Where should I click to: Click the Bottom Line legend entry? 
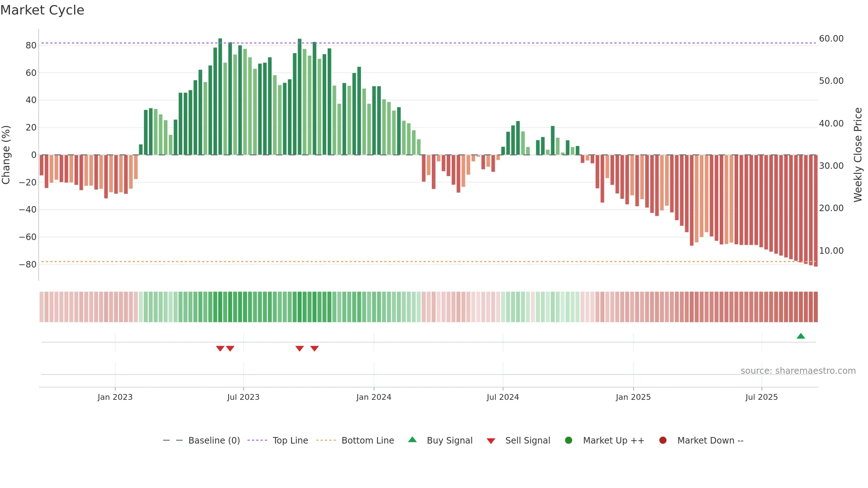click(355, 440)
